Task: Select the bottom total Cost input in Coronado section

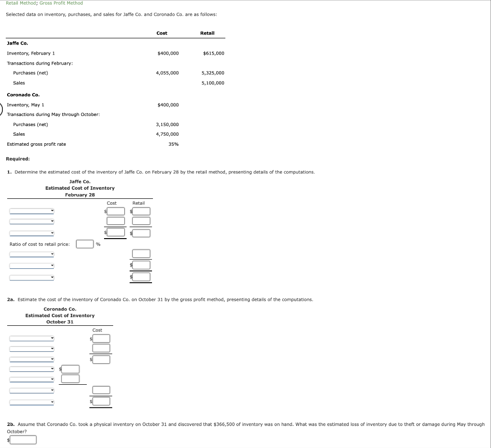Action: pos(101,402)
